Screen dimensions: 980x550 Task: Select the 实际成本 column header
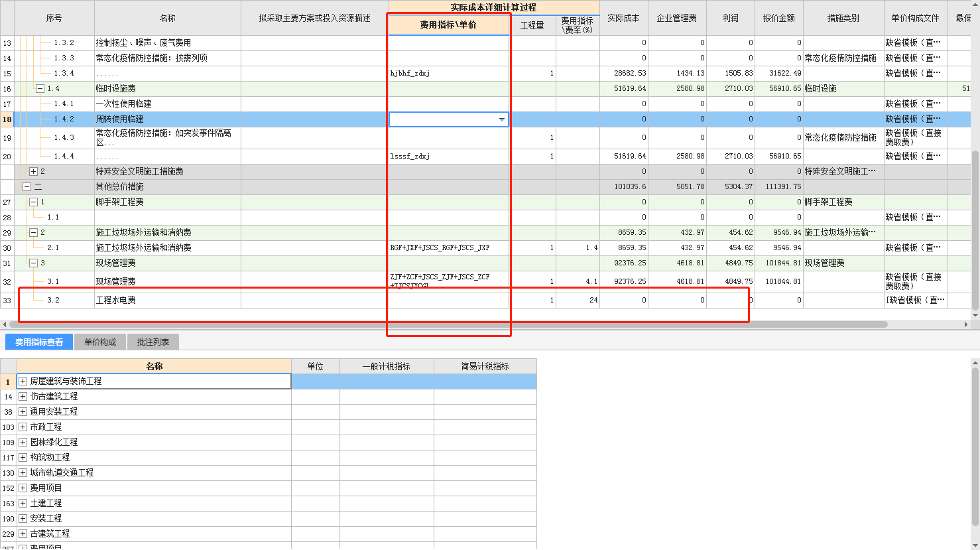[624, 18]
